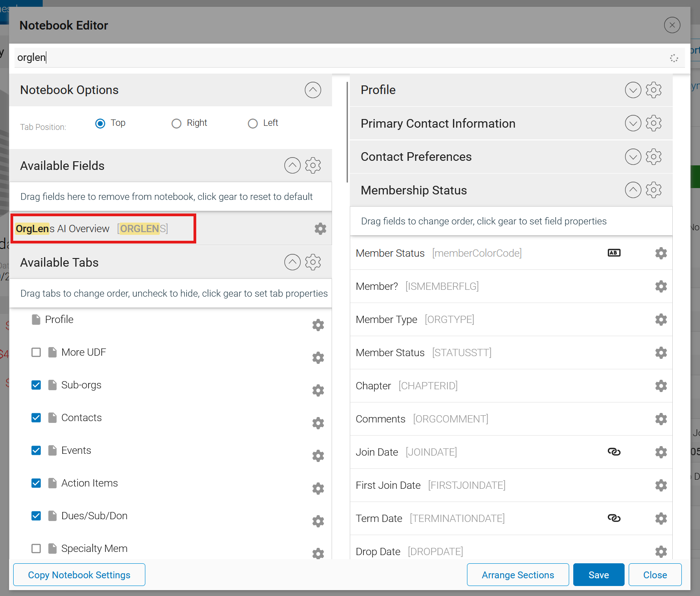Close the Notebook Editor with X icon
Image resolution: width=700 pixels, height=596 pixels.
pos(672,25)
